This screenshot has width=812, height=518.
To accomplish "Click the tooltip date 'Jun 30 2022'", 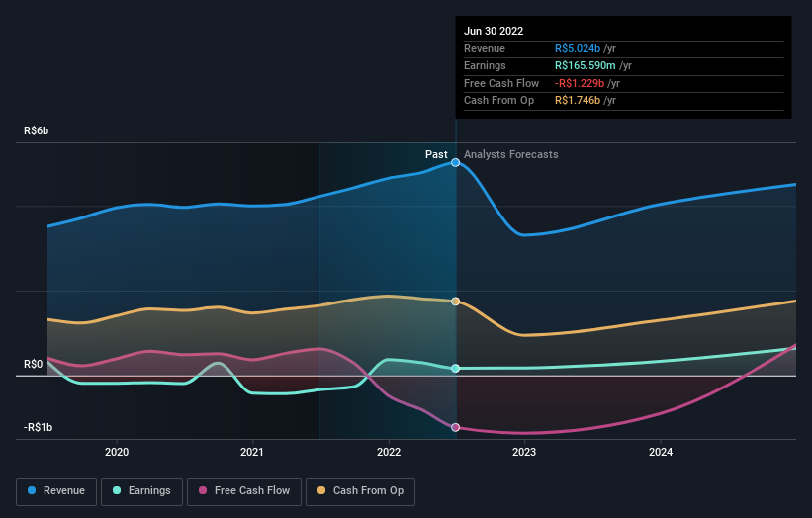I will coord(494,31).
